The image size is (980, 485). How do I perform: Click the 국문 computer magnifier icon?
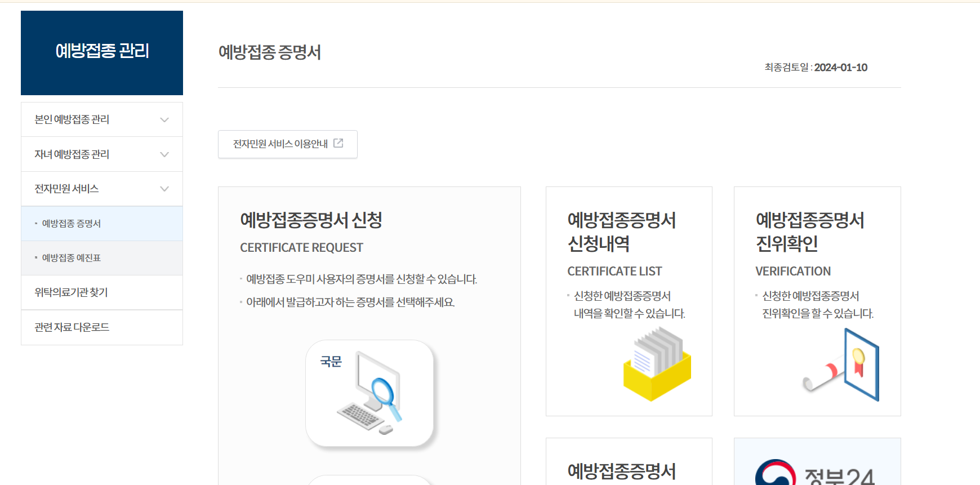369,393
